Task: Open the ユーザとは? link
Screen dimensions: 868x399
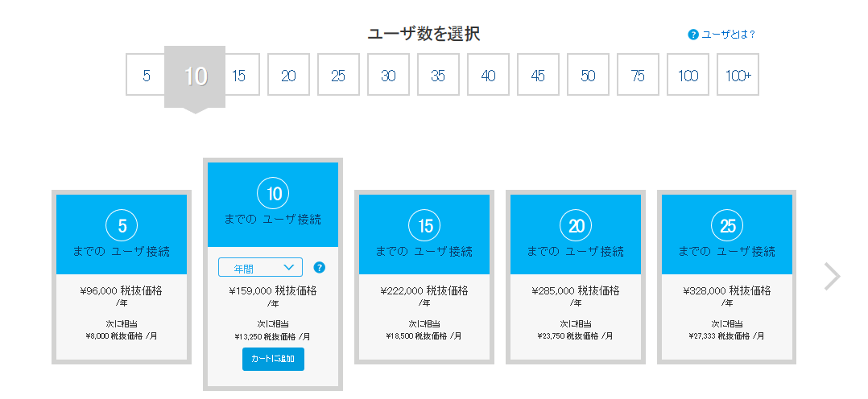Action: (x=728, y=35)
